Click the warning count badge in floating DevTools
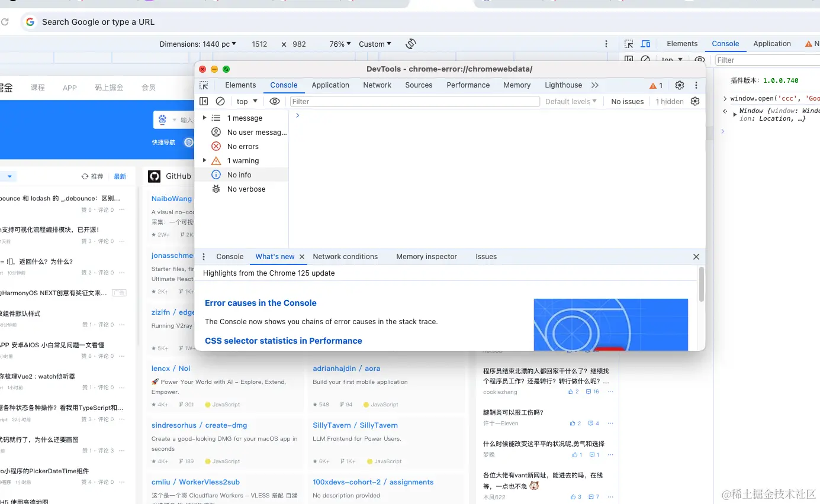Screen dimensions: 820x504 656,85
